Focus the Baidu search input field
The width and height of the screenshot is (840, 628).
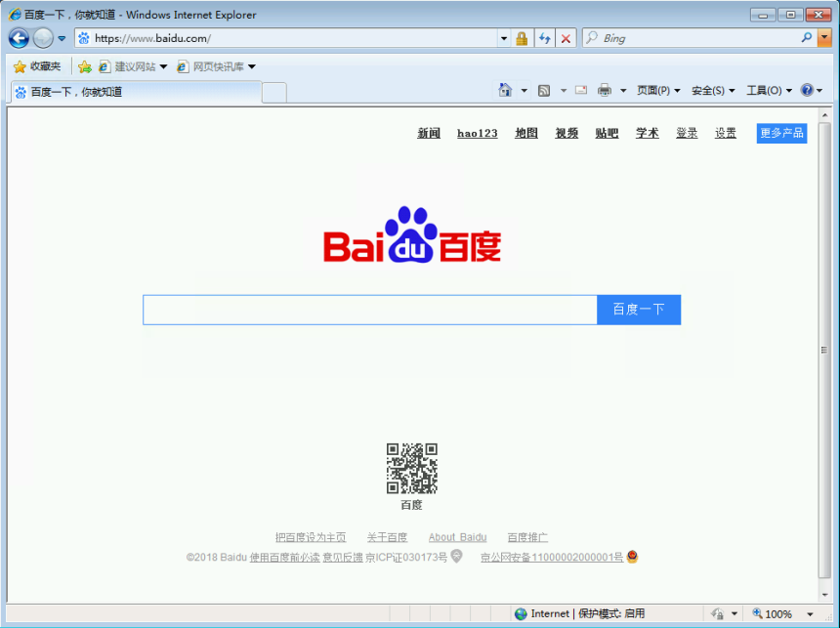369,310
